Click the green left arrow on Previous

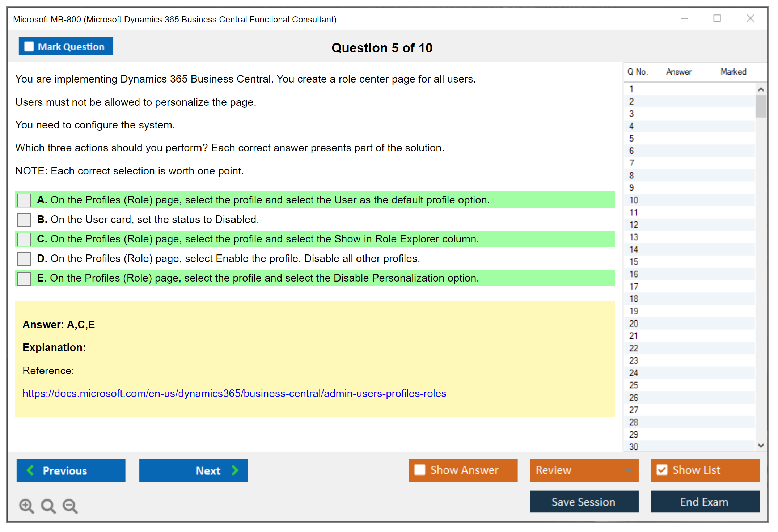(31, 470)
